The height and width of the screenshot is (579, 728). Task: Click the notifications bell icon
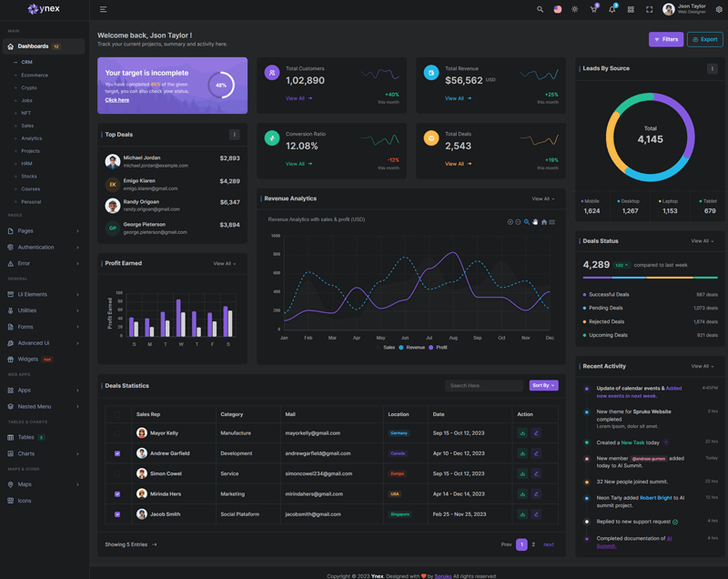612,9
